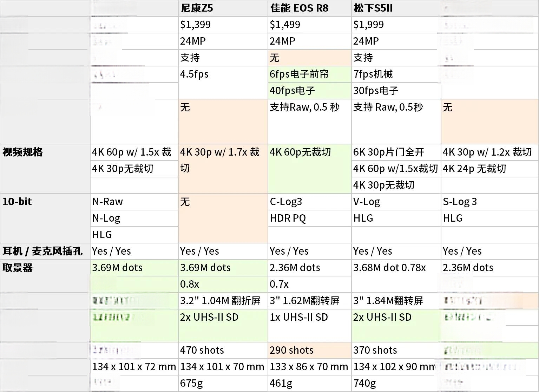Select the 7fps机械 cell
Screen dimensions: 539x392
coord(396,74)
